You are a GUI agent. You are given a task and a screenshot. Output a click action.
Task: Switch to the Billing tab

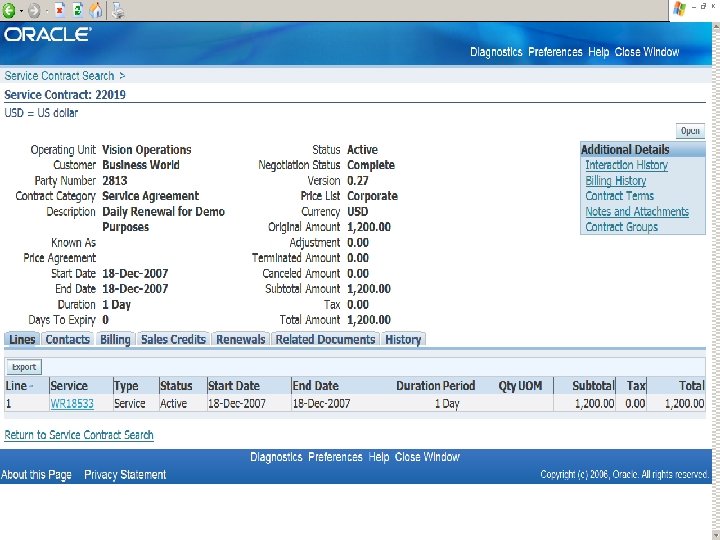click(115, 339)
